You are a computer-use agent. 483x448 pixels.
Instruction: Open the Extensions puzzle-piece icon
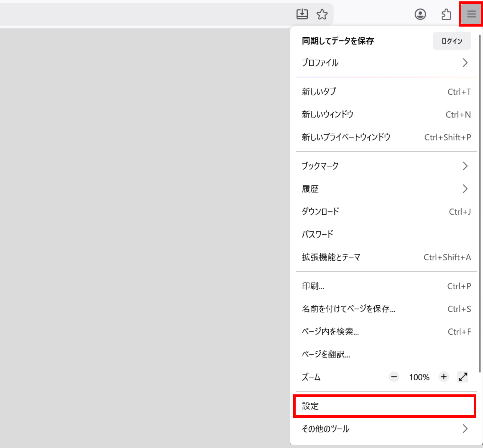pos(446,14)
